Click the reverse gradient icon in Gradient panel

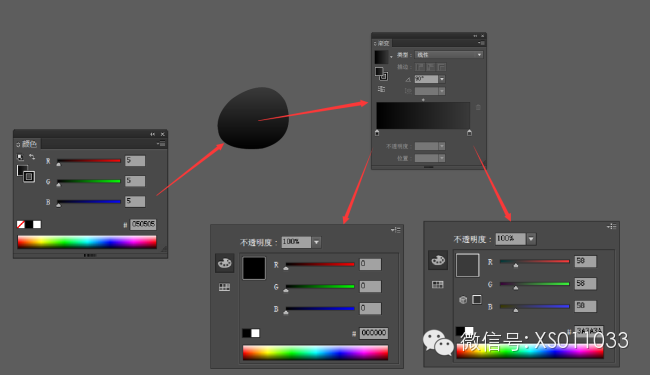[x=381, y=89]
